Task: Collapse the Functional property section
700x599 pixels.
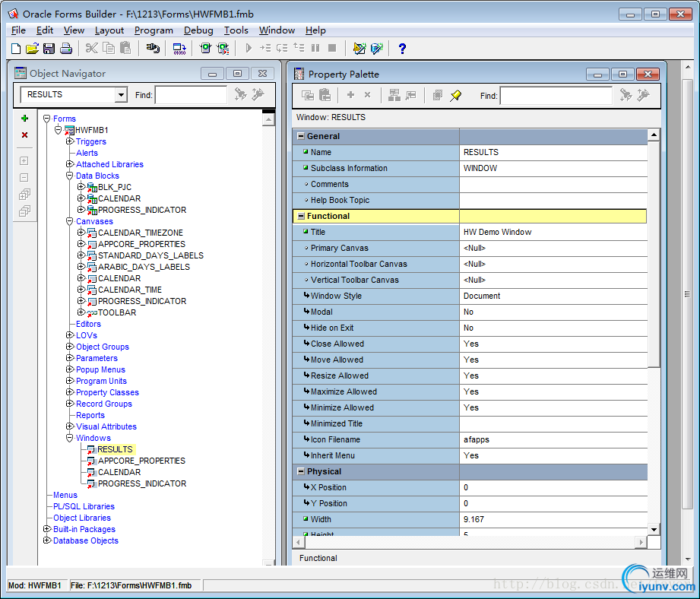Action: [301, 216]
